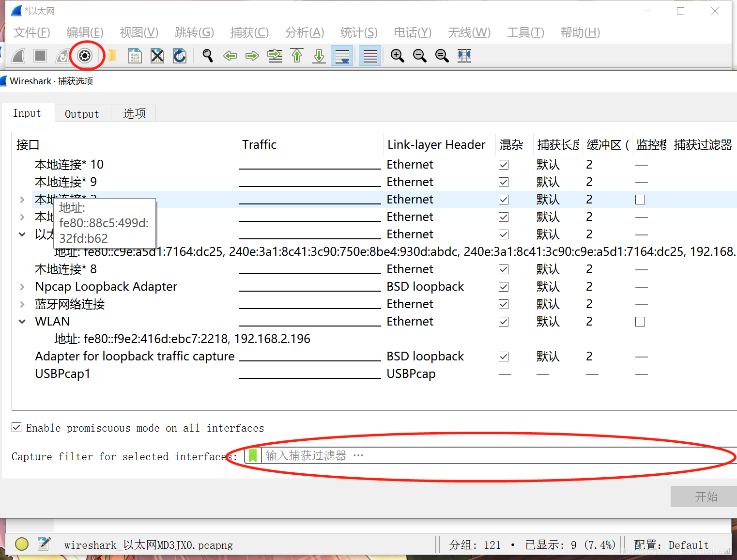
Task: Click the go to specific packet icon
Action: (275, 56)
